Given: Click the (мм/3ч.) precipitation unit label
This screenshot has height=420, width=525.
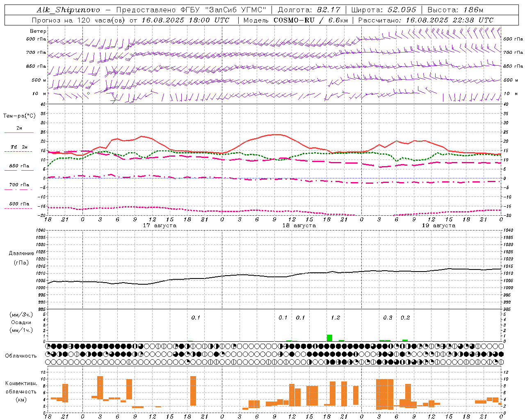Looking at the screenshot, I should (x=21, y=315).
